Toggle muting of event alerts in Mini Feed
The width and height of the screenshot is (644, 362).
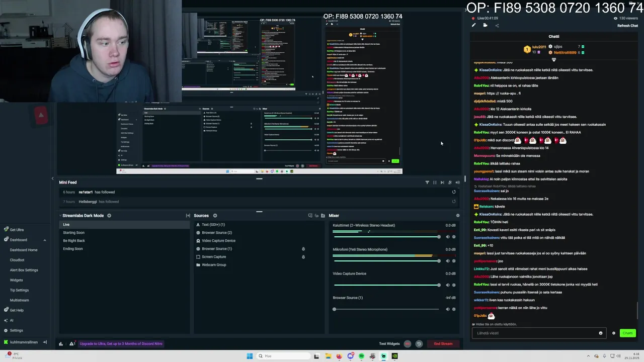[x=450, y=183]
